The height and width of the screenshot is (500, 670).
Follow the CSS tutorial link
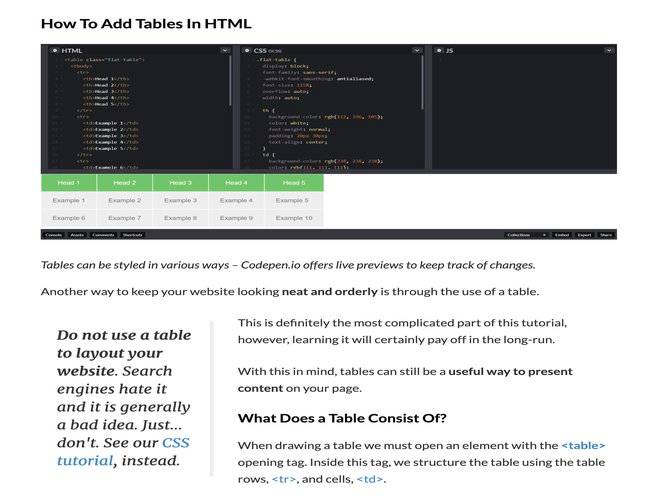point(123,451)
